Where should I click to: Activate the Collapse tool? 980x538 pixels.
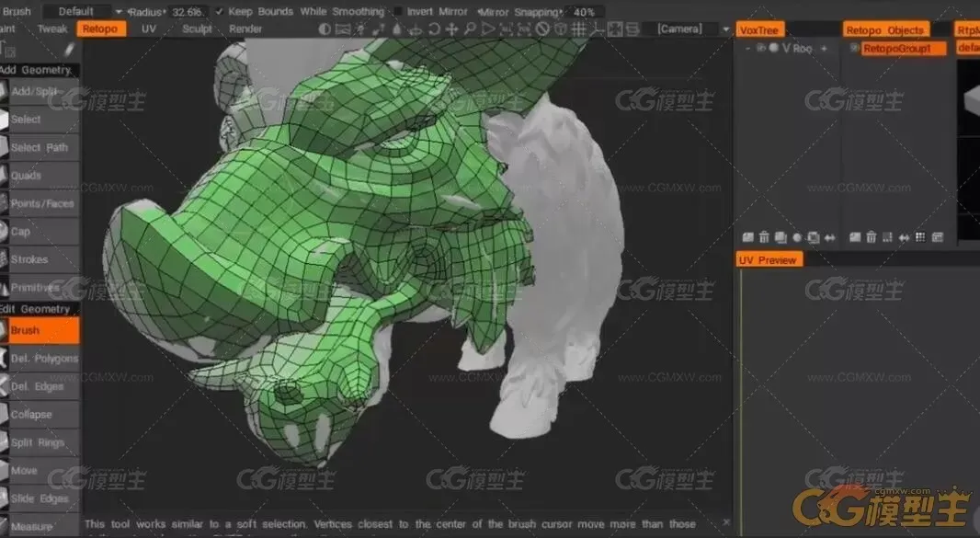pos(40,414)
